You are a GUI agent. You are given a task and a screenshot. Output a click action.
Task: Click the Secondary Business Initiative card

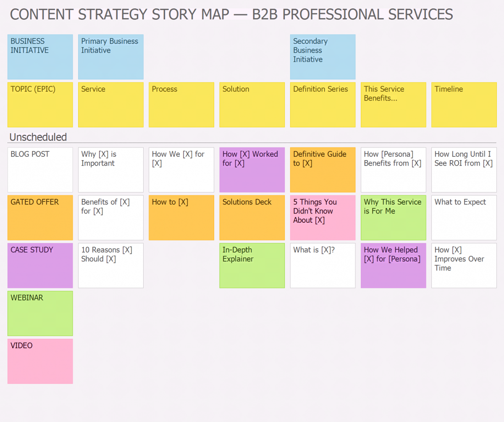point(323,57)
